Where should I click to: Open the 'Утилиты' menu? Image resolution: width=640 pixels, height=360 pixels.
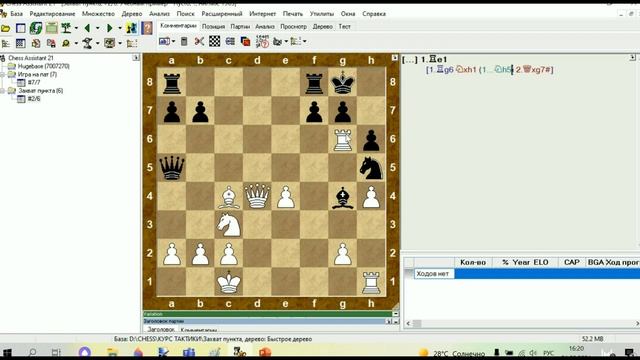[322, 14]
